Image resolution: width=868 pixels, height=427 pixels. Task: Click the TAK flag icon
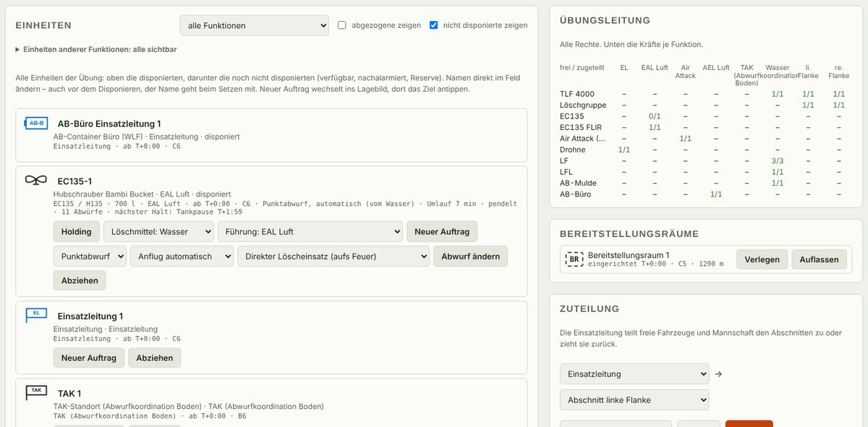35,392
